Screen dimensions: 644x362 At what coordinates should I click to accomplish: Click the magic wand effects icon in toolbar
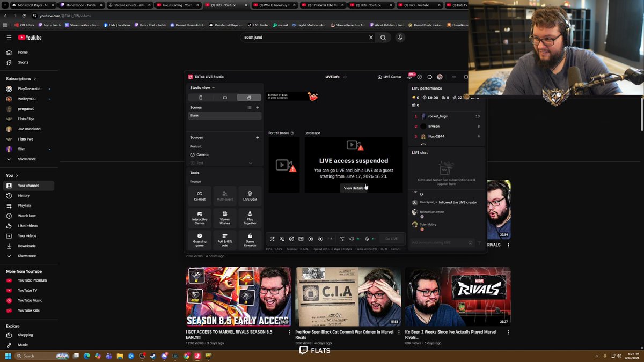tap(272, 239)
